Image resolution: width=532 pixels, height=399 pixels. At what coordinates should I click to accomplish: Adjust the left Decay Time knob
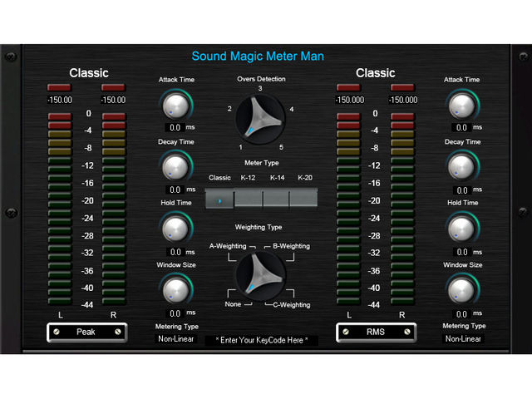click(175, 167)
